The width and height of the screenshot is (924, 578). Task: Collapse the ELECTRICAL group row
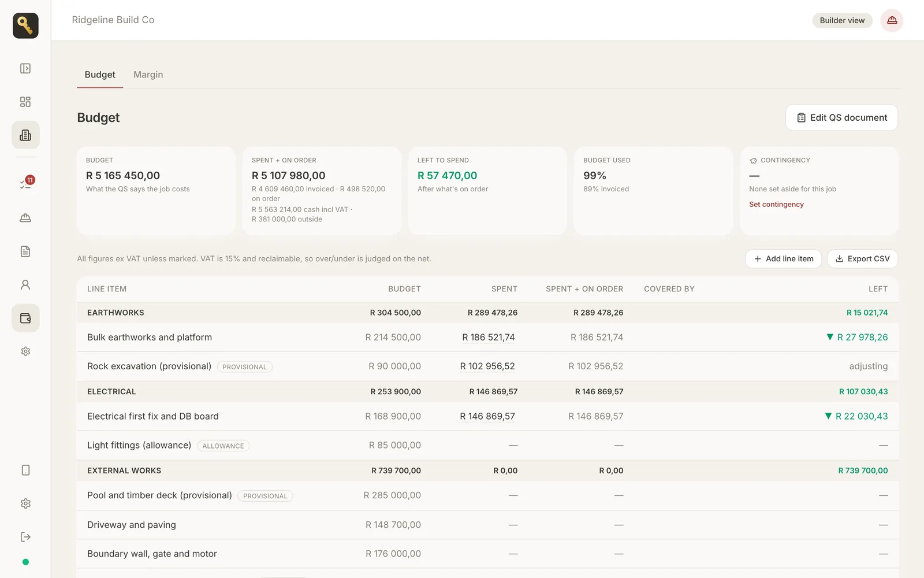click(487, 392)
